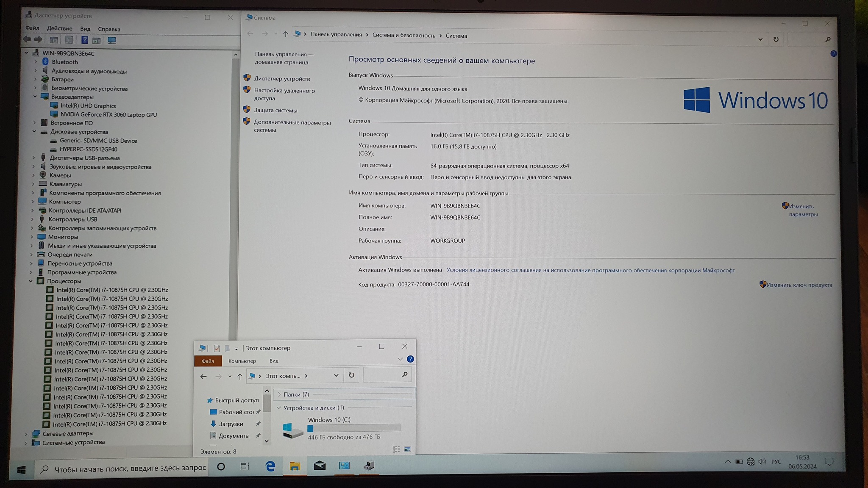Switch to details view in Explorer status bar
Viewport: 868px width, 488px height.
point(396,449)
